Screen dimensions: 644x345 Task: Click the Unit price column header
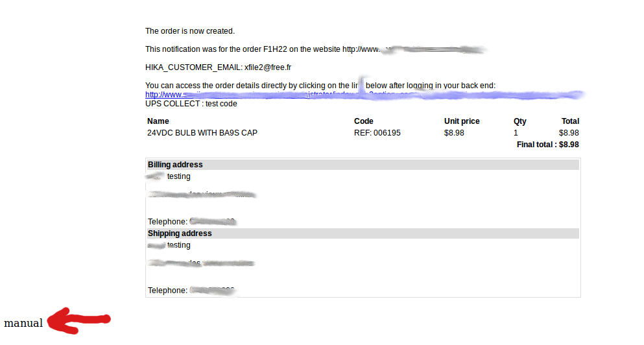tap(462, 121)
